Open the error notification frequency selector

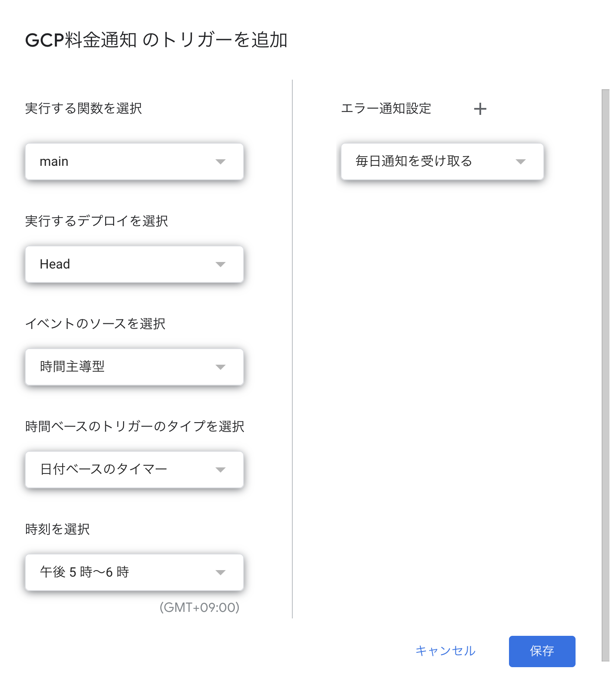tap(435, 162)
